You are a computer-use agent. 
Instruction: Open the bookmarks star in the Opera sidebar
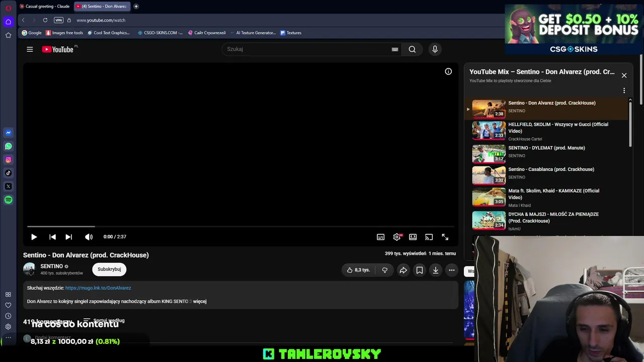click(8, 35)
